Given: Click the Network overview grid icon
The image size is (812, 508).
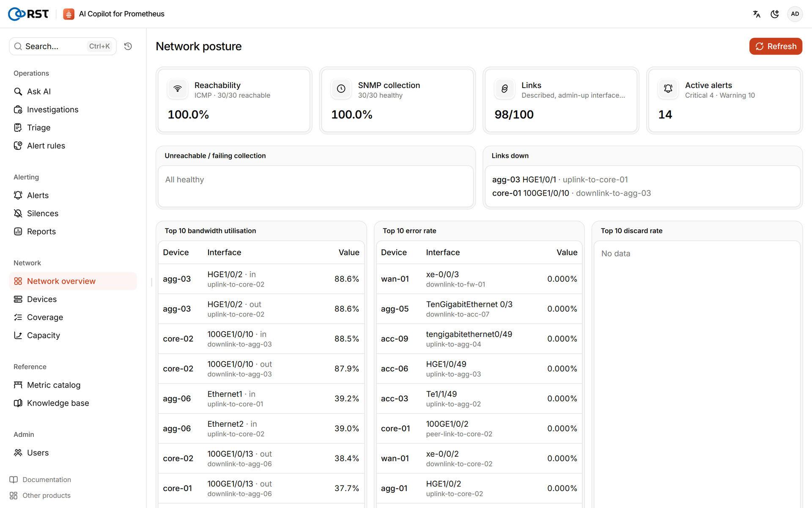Looking at the screenshot, I should click(18, 281).
